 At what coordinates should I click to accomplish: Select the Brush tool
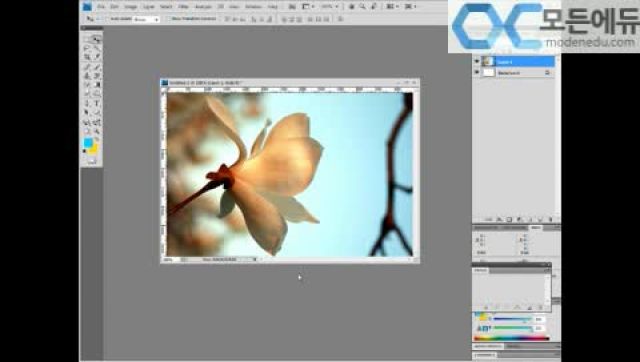point(96,67)
